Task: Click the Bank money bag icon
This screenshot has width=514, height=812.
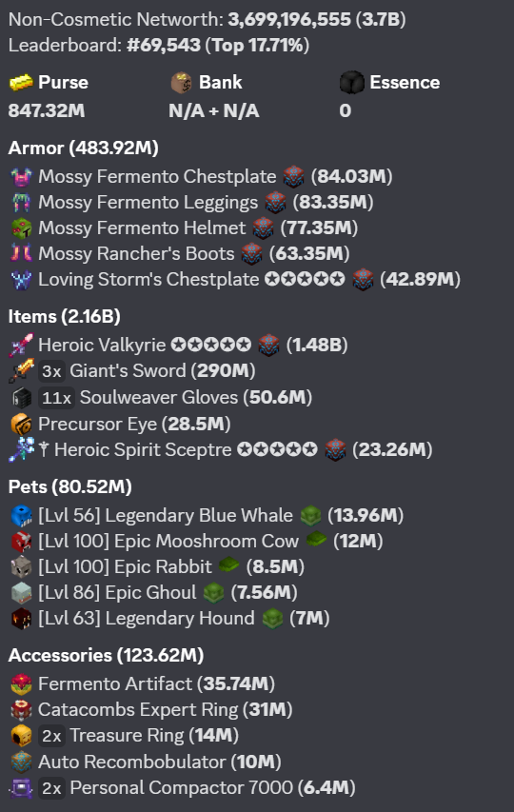Action: [181, 82]
